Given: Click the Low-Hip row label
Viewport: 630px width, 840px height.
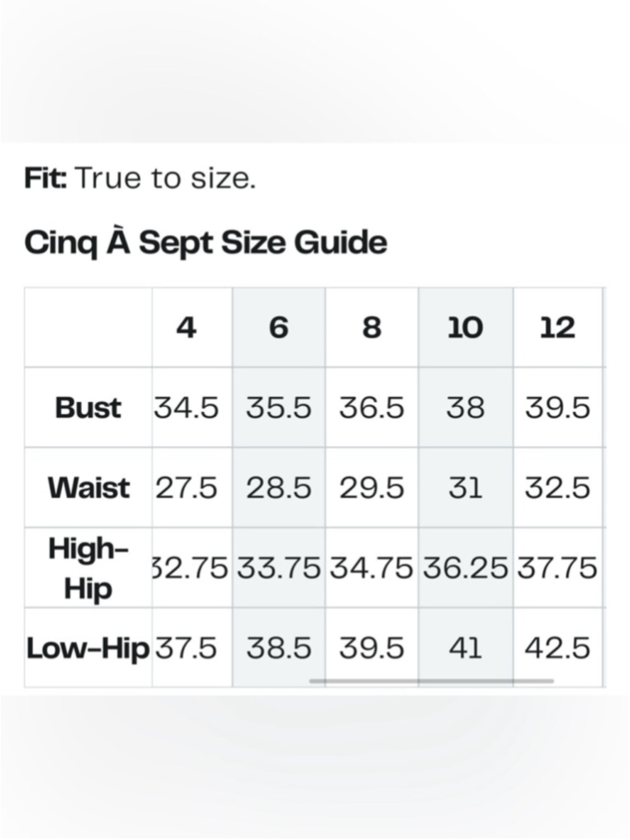Looking at the screenshot, I should (88, 648).
